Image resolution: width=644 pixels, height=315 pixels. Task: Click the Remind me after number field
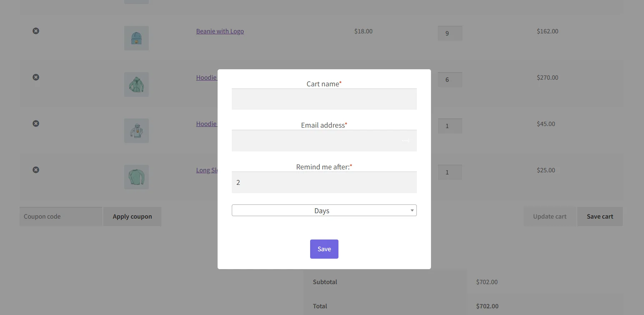tap(324, 182)
